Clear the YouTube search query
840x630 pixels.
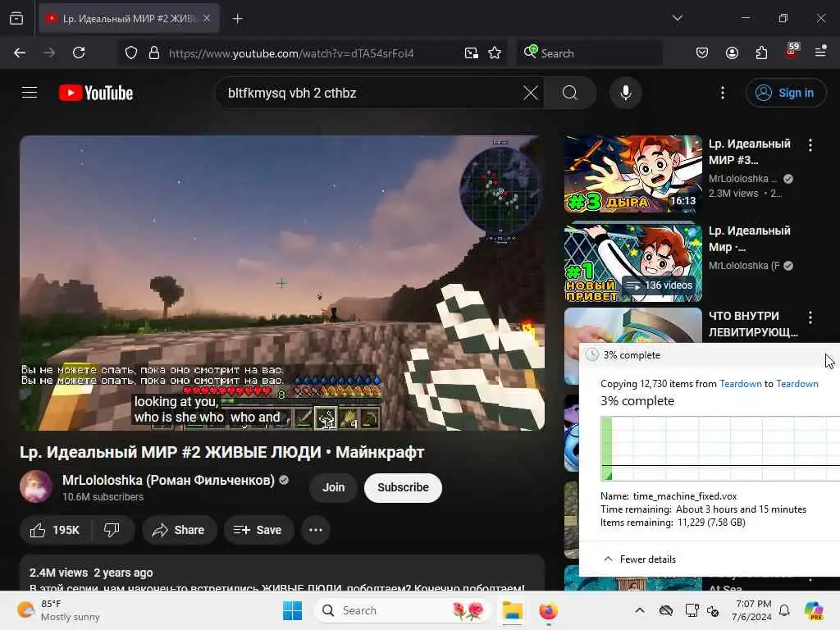531,93
